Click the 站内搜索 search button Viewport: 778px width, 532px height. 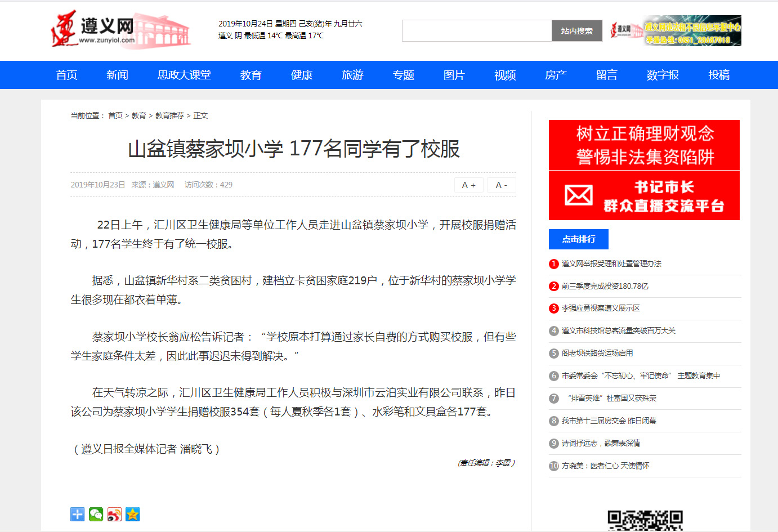coord(576,30)
